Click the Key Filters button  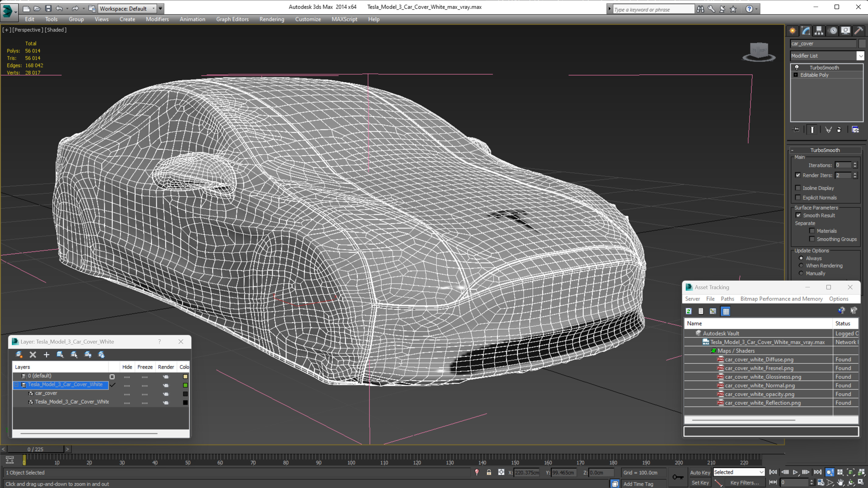click(x=744, y=483)
